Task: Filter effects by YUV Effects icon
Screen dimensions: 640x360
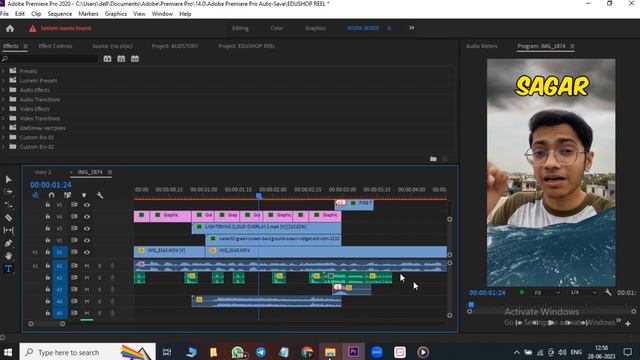Action: (135, 59)
